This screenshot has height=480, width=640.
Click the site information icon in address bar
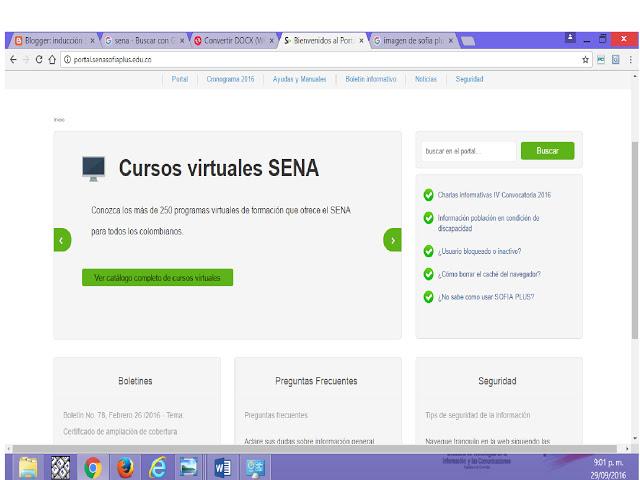pyautogui.click(x=67, y=60)
